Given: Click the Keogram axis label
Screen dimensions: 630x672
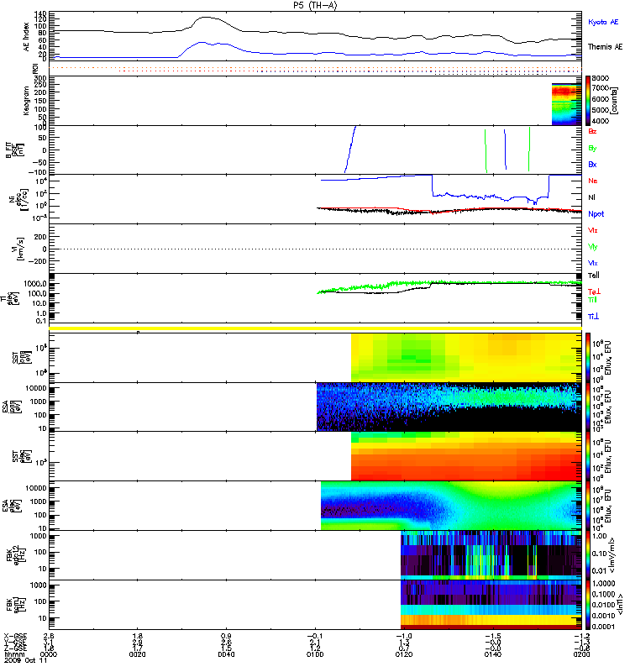Looking at the screenshot, I should [27, 100].
